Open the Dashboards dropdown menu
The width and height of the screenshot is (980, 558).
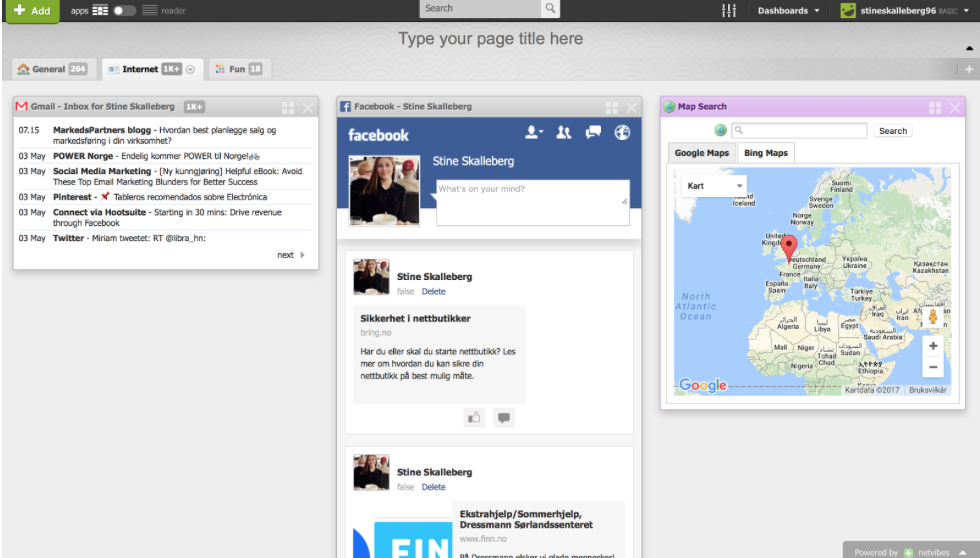788,11
